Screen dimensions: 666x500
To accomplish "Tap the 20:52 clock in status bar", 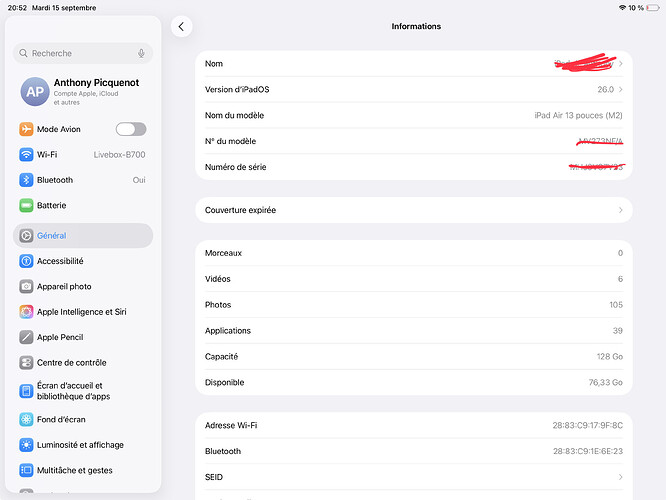I will pos(17,8).
